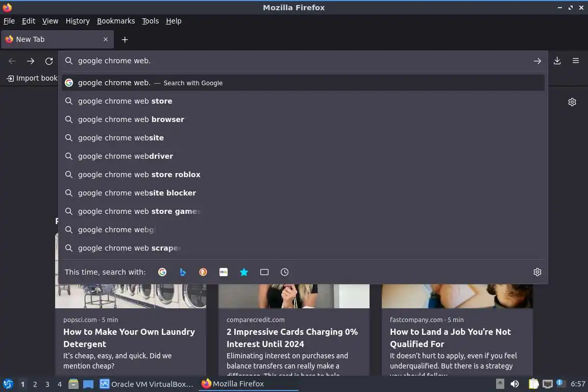Select suggestion 'google chrome webdriver'
This screenshot has height=392, width=588.
pyautogui.click(x=303, y=156)
